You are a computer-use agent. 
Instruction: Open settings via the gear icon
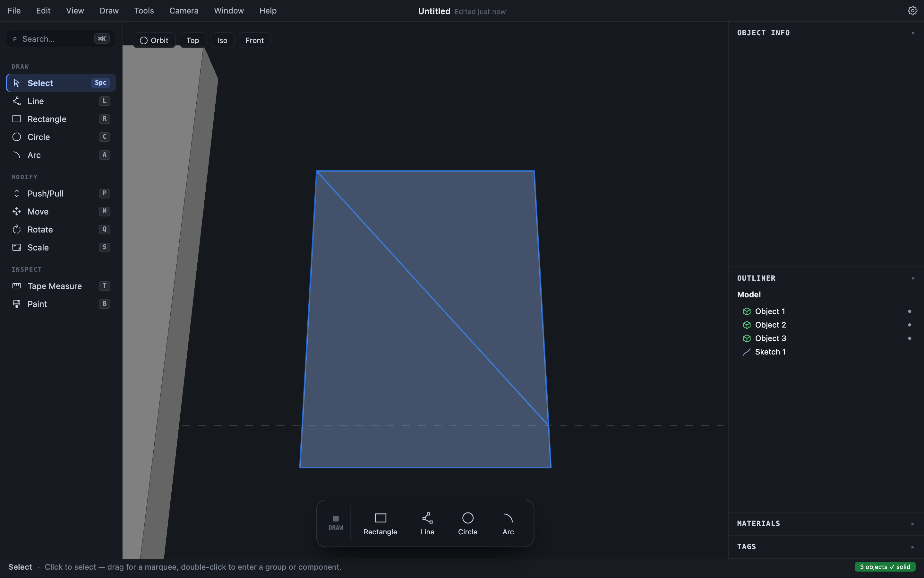point(912,11)
